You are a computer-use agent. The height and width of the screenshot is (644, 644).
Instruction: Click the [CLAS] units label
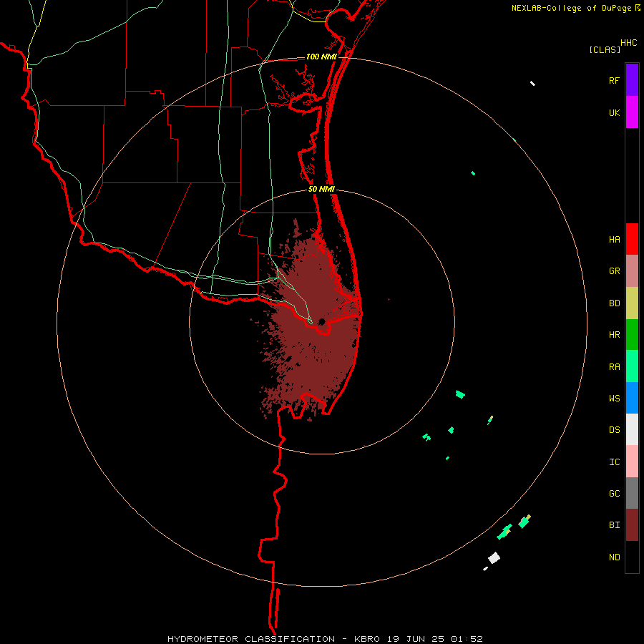point(605,49)
